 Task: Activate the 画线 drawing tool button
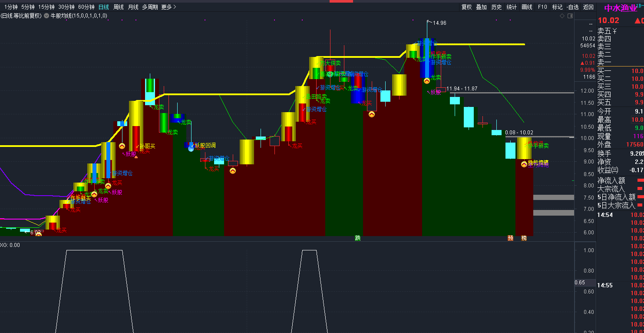pyautogui.click(x=527, y=7)
